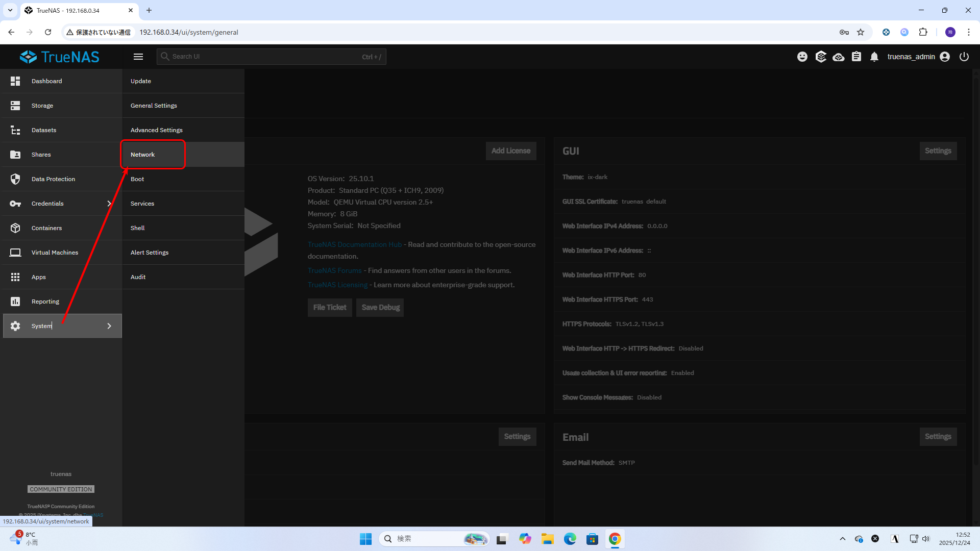The image size is (980, 551).
Task: Click the Data Protection shield icon
Action: 15,179
